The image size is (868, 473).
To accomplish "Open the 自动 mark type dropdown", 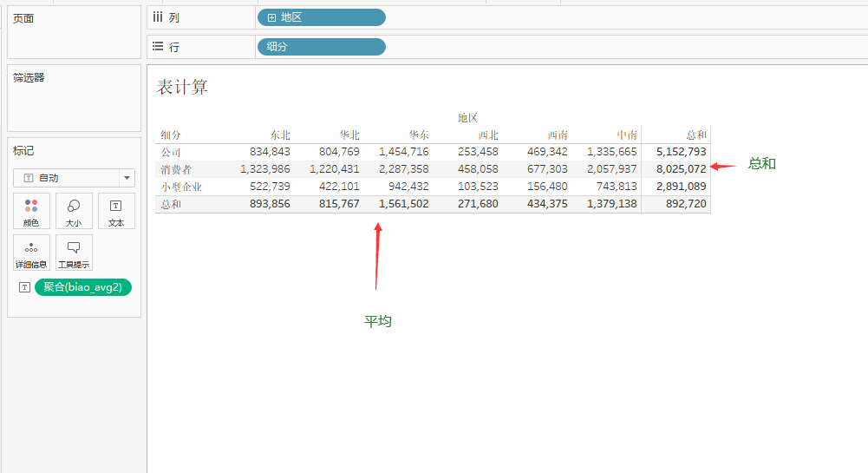I will (x=75, y=178).
